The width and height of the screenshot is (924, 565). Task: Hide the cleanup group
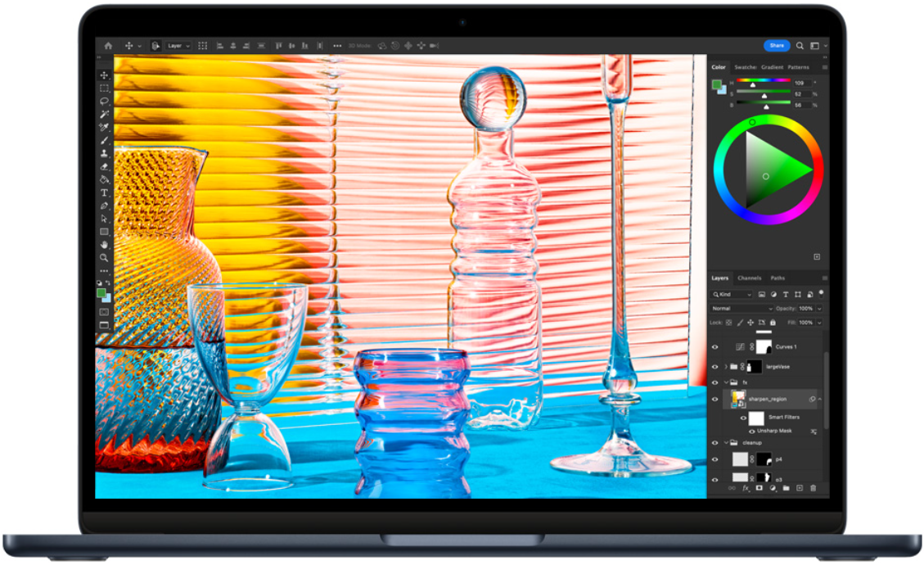coord(715,443)
